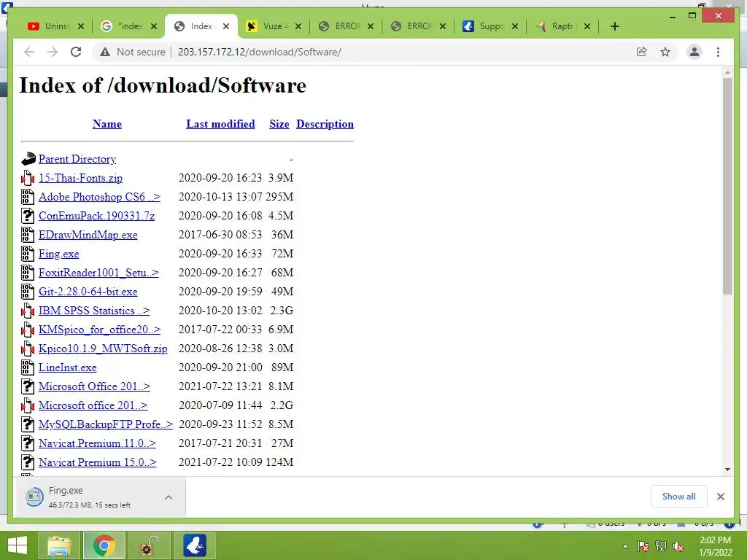The width and height of the screenshot is (747, 560).
Task: Click the Vuze frog icon in the taskbar
Action: (x=195, y=545)
